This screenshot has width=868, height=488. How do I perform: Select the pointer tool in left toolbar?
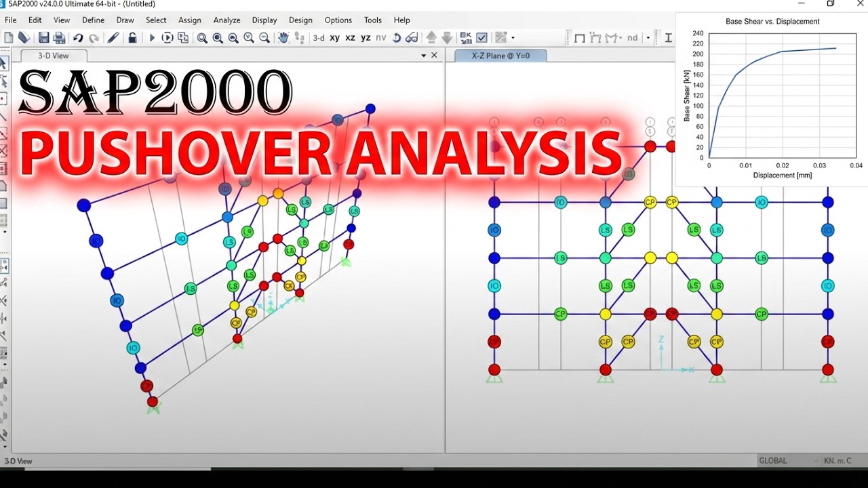point(3,64)
